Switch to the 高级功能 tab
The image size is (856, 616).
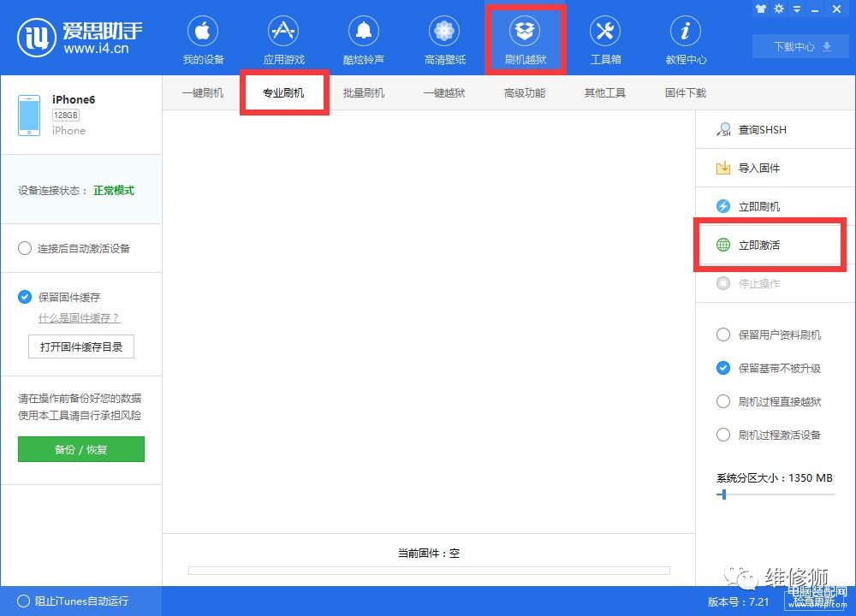tap(525, 92)
